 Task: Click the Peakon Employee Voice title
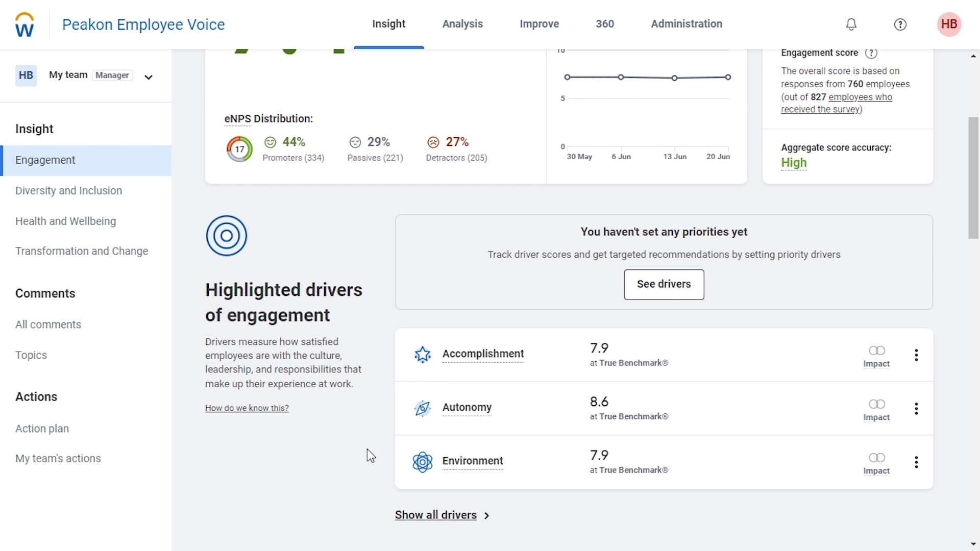coord(143,24)
